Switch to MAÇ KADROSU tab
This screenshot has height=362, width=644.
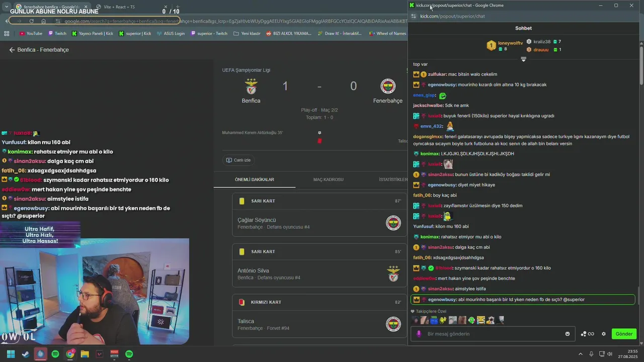[328, 179]
